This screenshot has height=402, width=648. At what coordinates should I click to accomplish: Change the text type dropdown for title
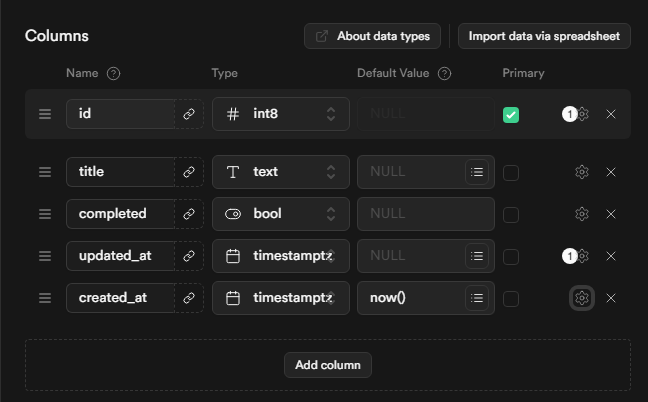click(280, 172)
